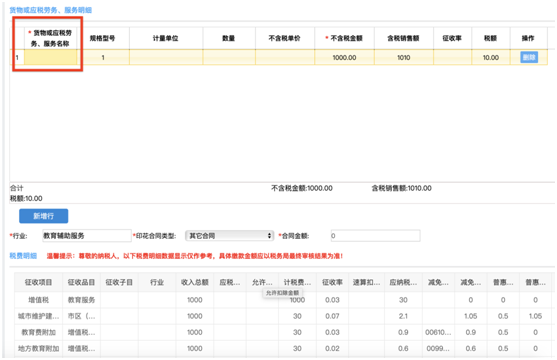Click the 收入总额 1000 in the 城市维护建设 row
The width and height of the screenshot is (557, 360).
(194, 316)
